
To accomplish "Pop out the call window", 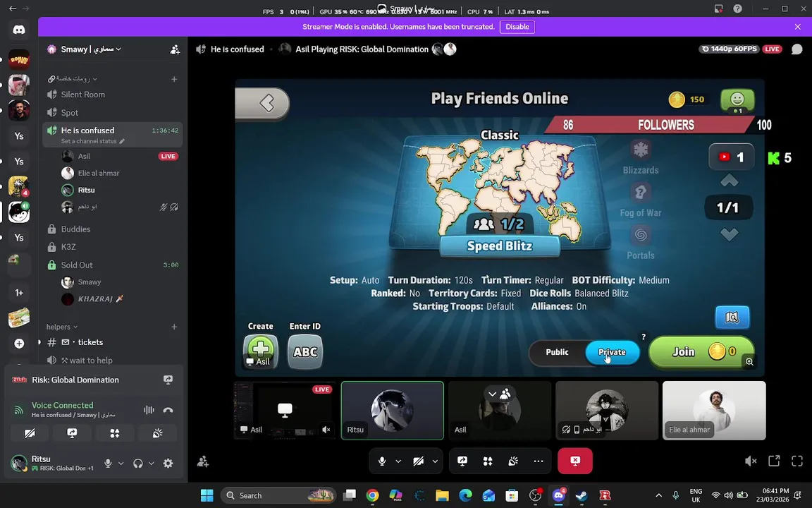I will 774,461.
